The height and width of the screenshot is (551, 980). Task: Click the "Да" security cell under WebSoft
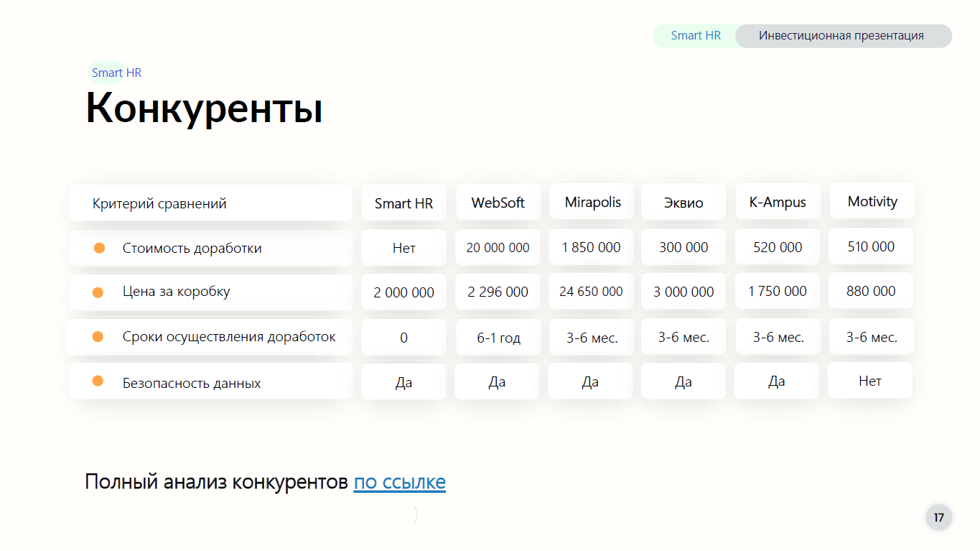(497, 381)
